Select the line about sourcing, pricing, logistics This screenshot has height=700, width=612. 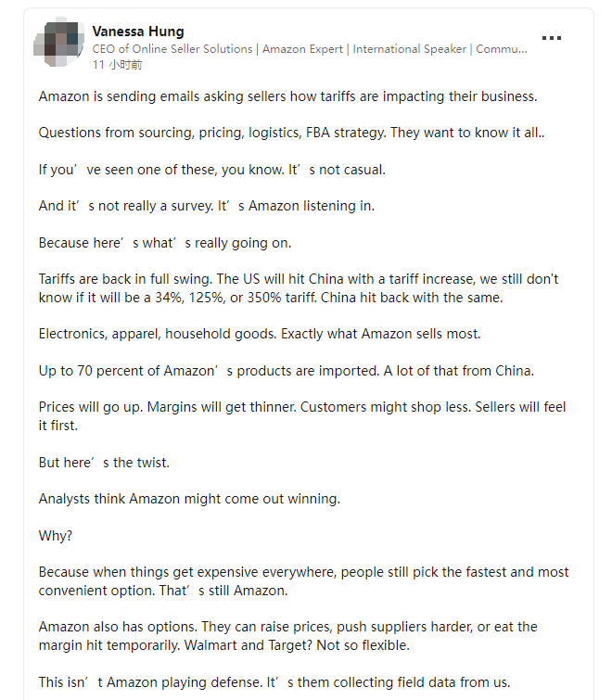click(291, 133)
